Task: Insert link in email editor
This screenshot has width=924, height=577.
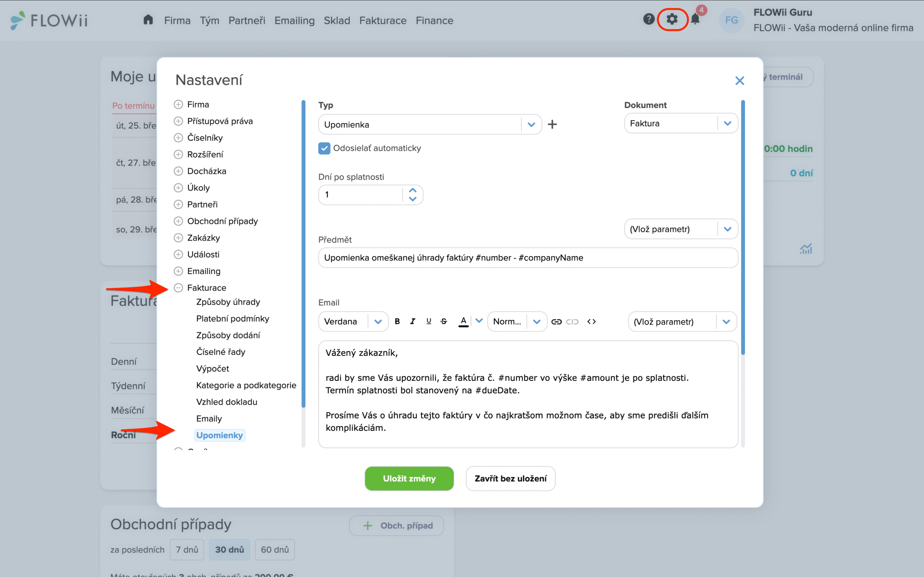Action: tap(556, 322)
